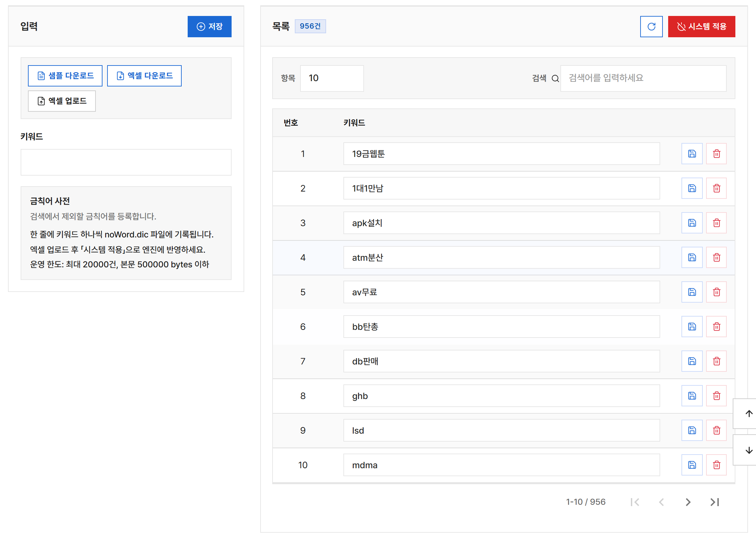Viewport: 756px width, 552px height.
Task: Click 샘플 다운로드 button
Action: (x=65, y=76)
